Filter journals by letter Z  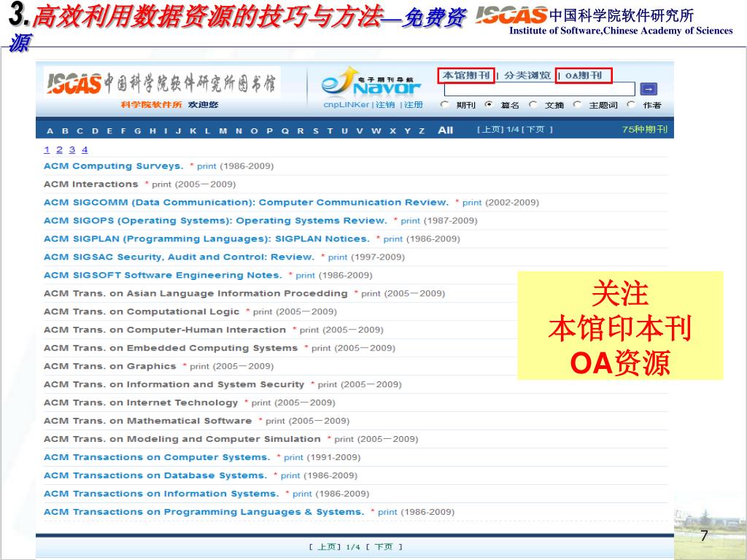422,131
